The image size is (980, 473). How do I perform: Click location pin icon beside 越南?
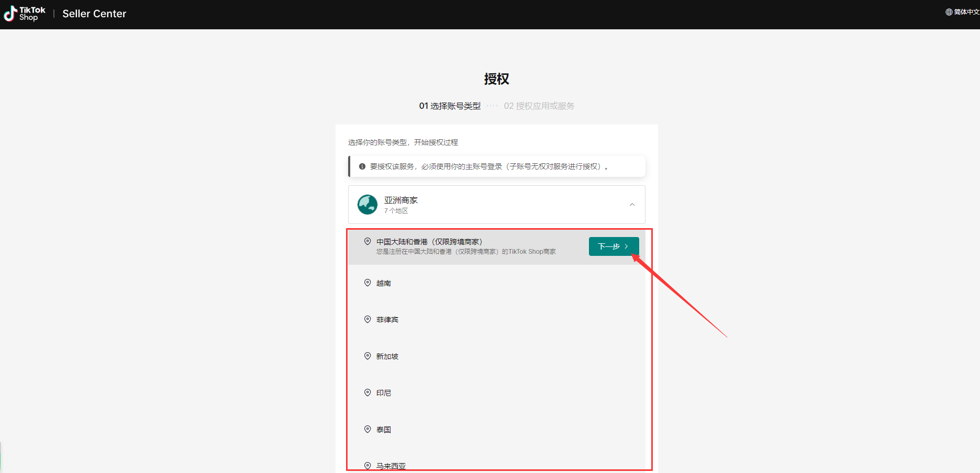367,283
